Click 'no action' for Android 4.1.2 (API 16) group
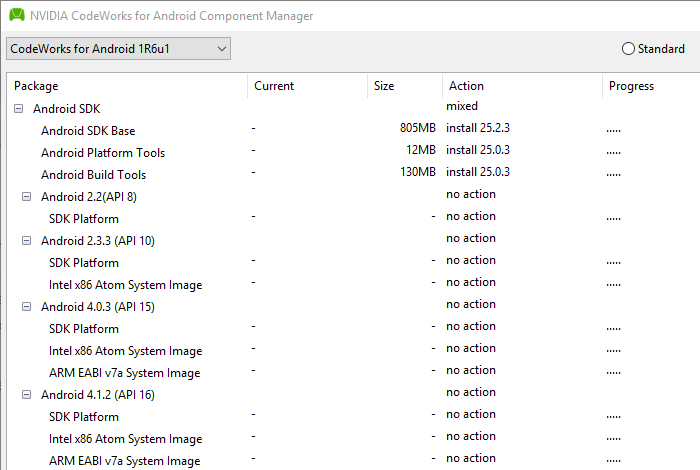This screenshot has width=700, height=470. 471,392
